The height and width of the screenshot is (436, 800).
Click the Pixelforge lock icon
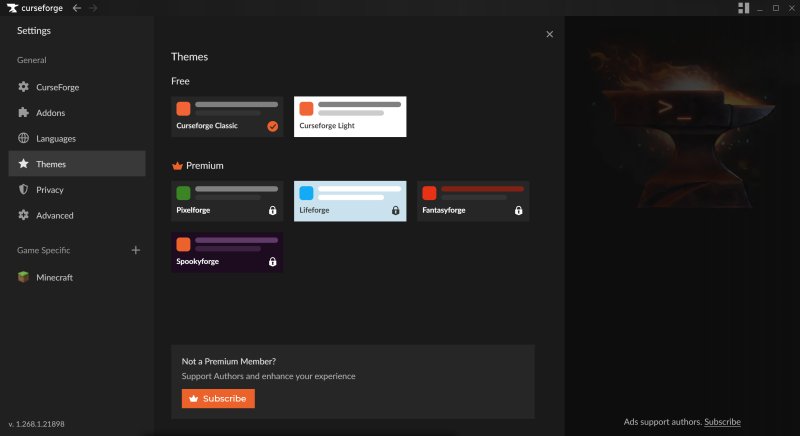tap(272, 210)
